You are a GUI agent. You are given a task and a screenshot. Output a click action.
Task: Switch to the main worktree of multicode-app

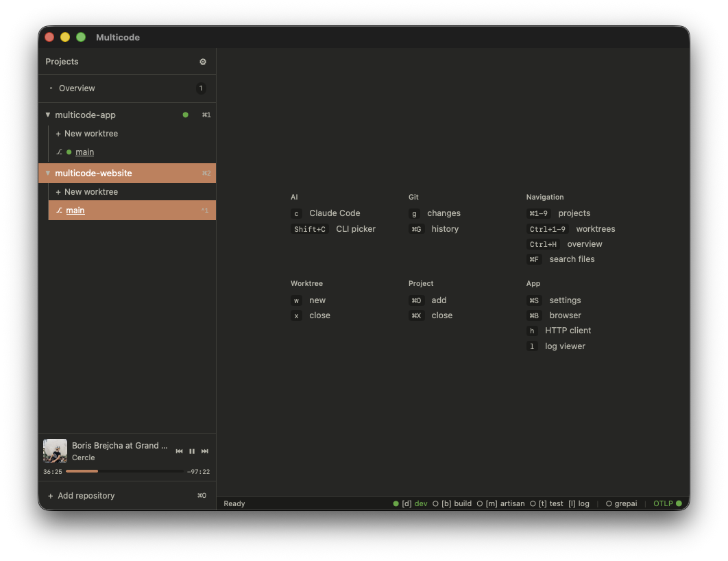click(84, 152)
